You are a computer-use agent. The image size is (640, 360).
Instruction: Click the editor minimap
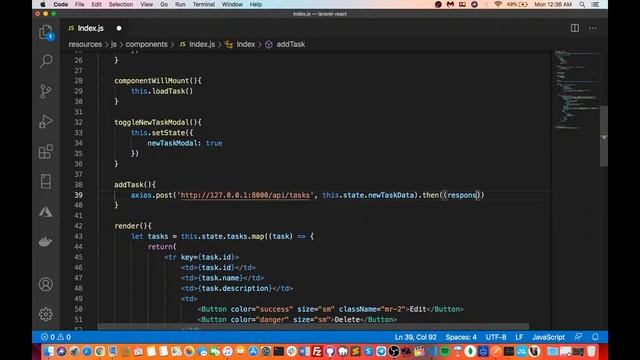click(x=576, y=90)
